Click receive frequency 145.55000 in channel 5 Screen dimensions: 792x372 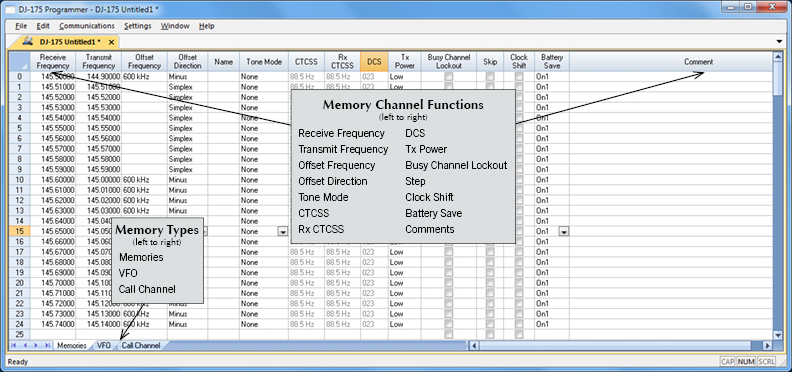[x=53, y=128]
